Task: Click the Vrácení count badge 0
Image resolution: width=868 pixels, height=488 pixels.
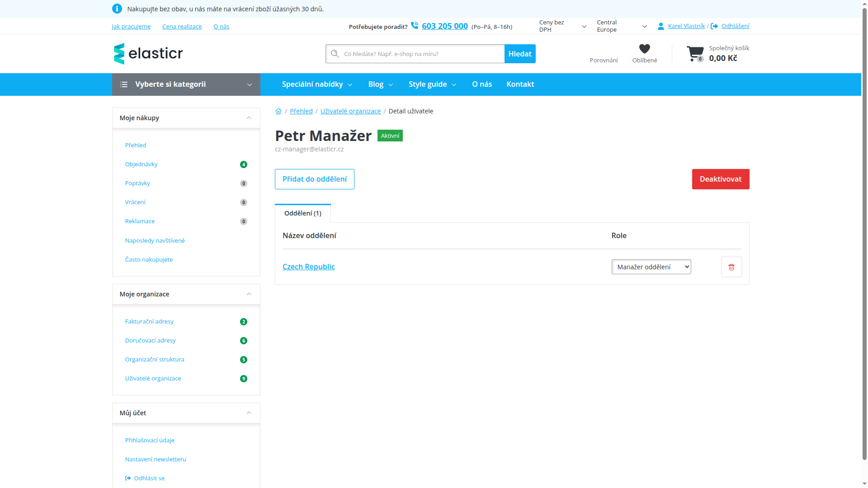Action: [244, 202]
